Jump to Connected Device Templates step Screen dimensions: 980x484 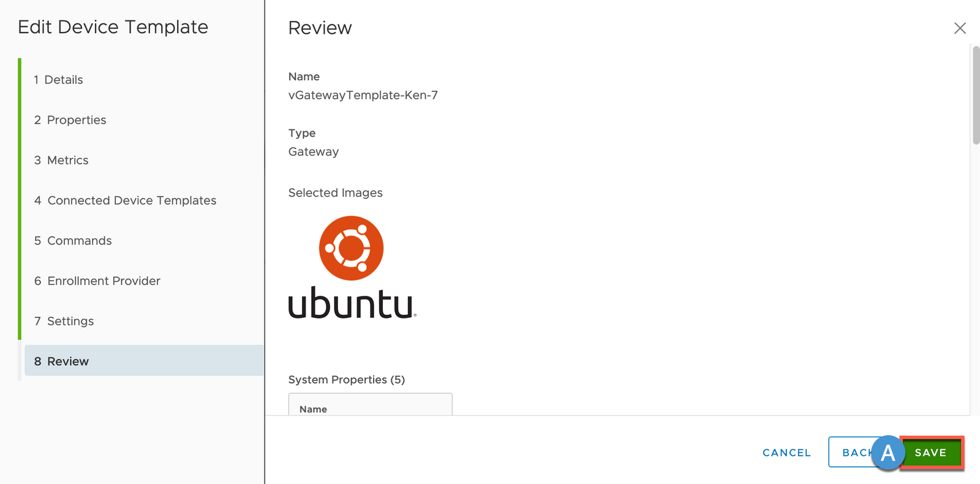point(125,200)
